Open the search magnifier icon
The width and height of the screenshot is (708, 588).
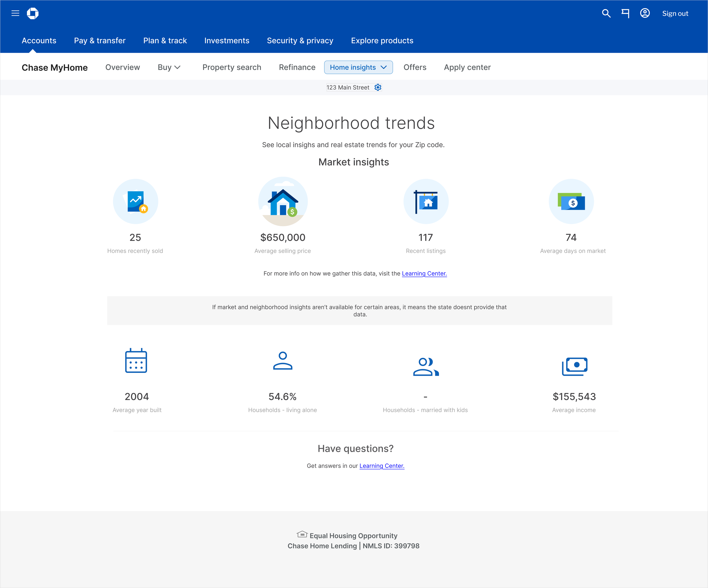tap(606, 14)
